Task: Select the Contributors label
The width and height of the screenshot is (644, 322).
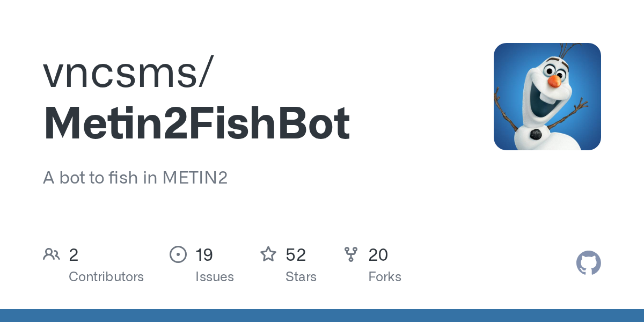Action: 106,277
